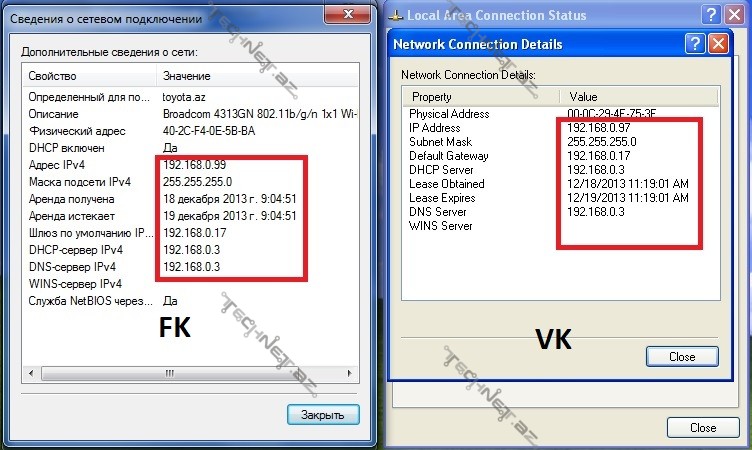Viewport: 752px width, 450px height.
Task: Select the DNS Server row
Action: 561,212
